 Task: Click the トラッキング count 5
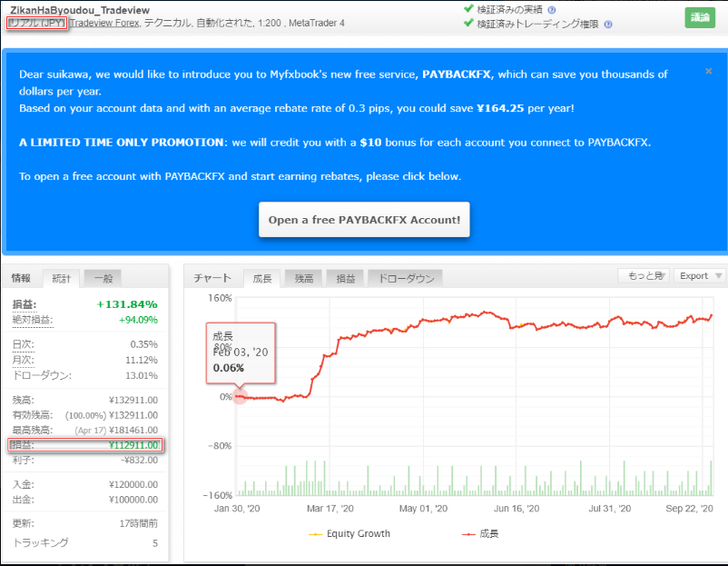(155, 543)
